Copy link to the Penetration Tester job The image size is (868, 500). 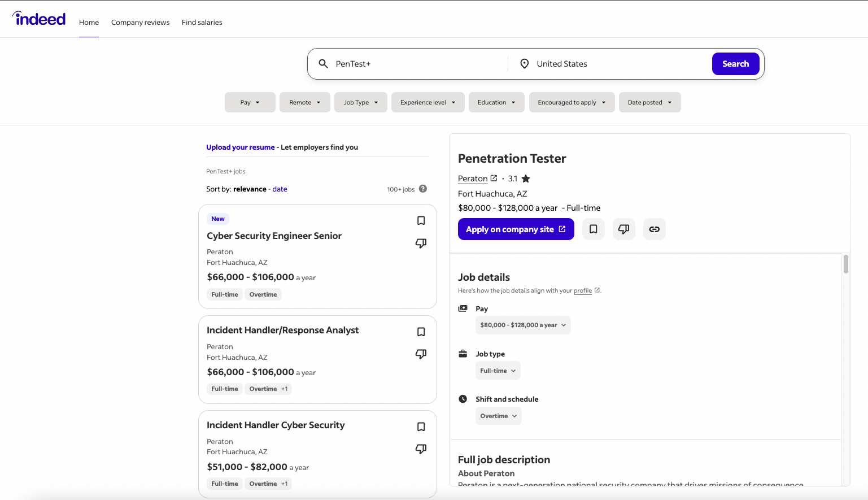click(654, 229)
